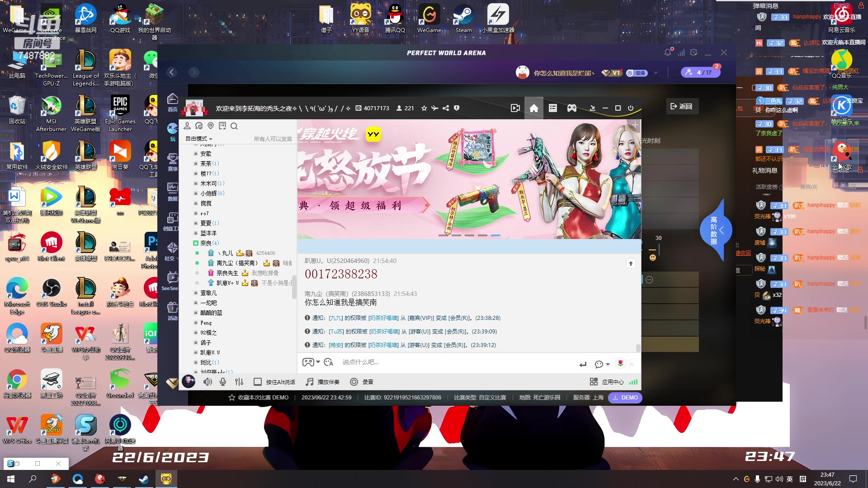Click network signal icon in Arena title bar
868x488 pixels.
681,52
